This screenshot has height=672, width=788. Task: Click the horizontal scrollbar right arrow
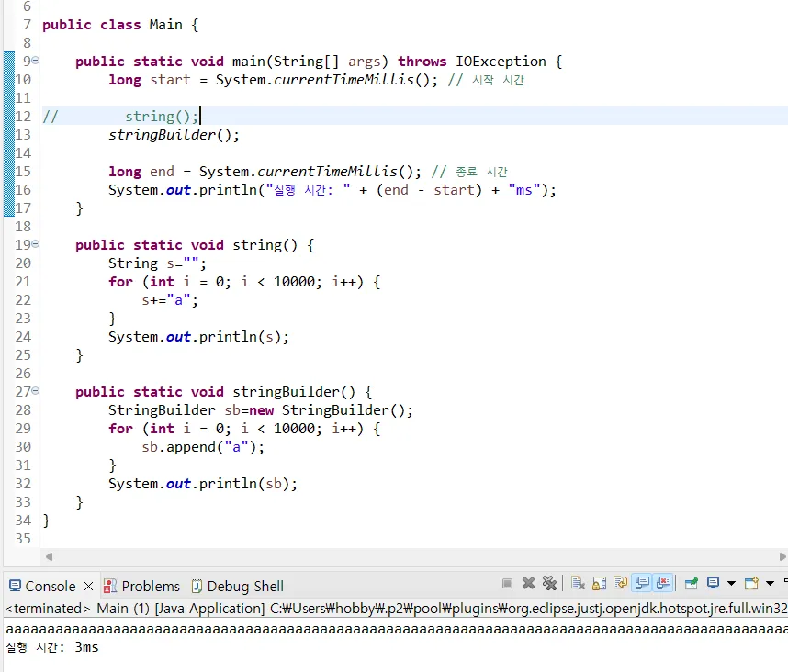(x=782, y=556)
